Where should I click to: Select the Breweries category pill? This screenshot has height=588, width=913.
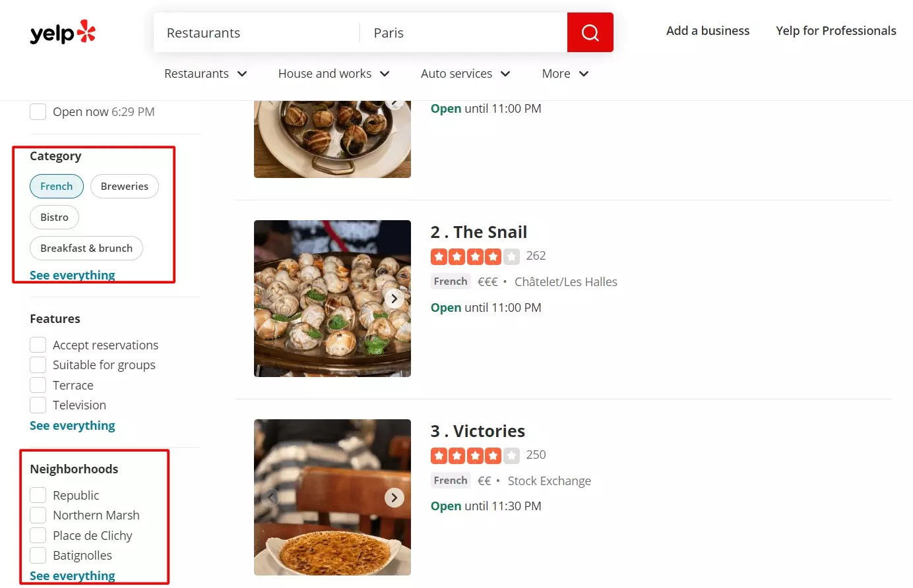tap(124, 186)
